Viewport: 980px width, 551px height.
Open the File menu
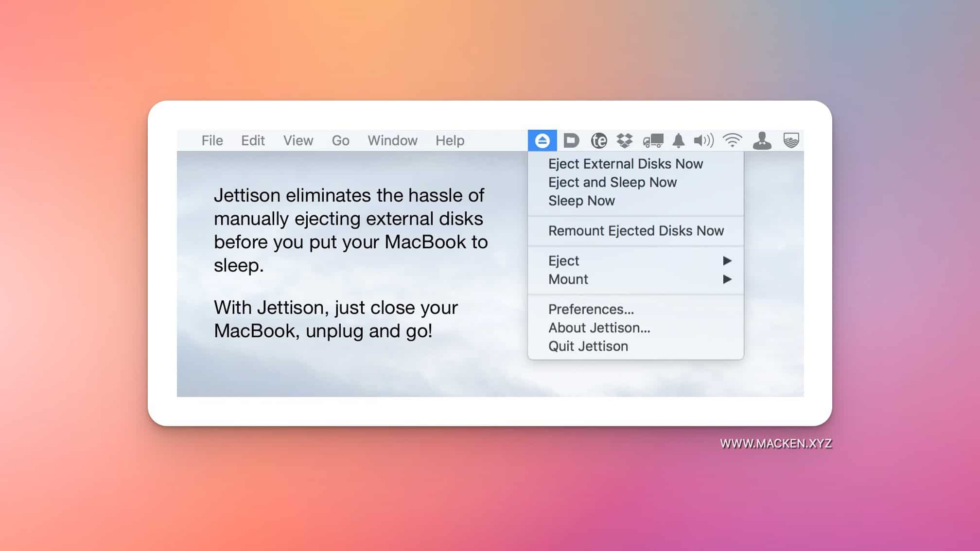coord(212,140)
